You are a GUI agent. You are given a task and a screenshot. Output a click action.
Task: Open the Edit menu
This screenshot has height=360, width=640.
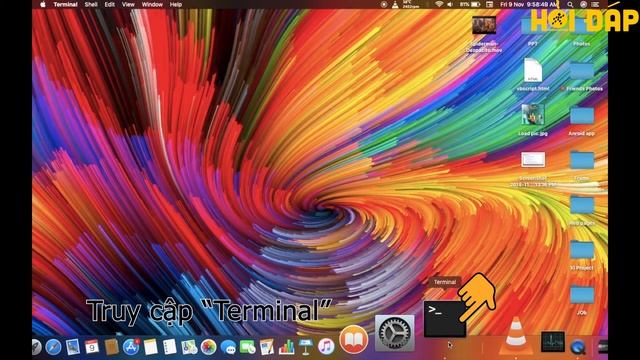(109, 4)
